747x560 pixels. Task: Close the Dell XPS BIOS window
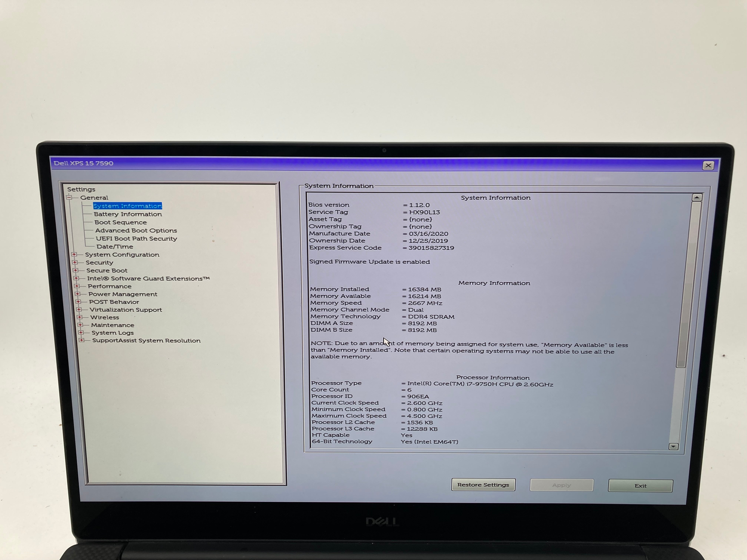tap(708, 165)
